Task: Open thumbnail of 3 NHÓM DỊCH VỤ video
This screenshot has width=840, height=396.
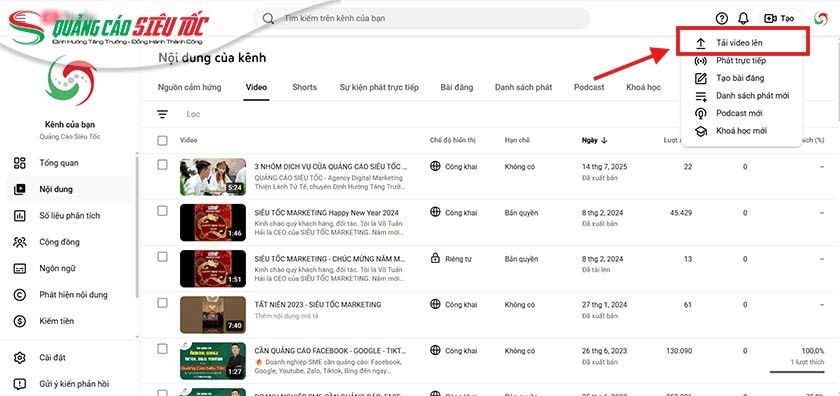Action: [213, 177]
